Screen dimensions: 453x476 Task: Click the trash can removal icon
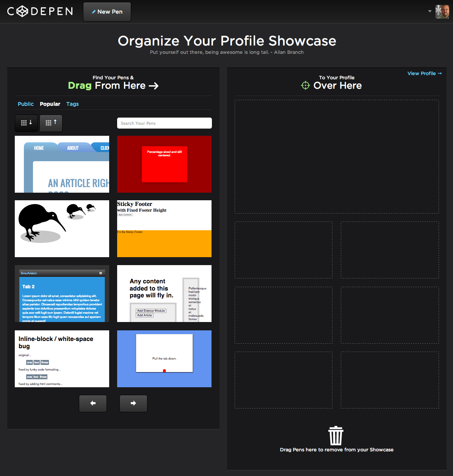(336, 435)
